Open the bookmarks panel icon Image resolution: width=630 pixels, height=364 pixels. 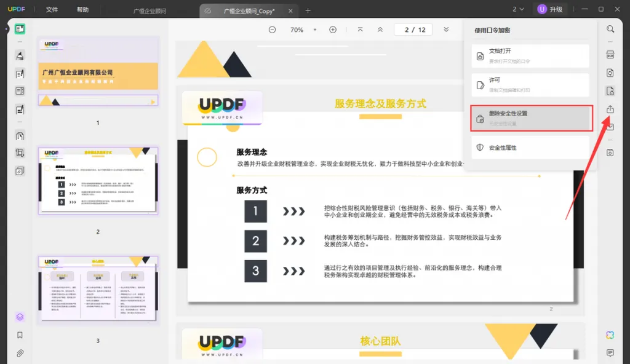click(x=20, y=335)
